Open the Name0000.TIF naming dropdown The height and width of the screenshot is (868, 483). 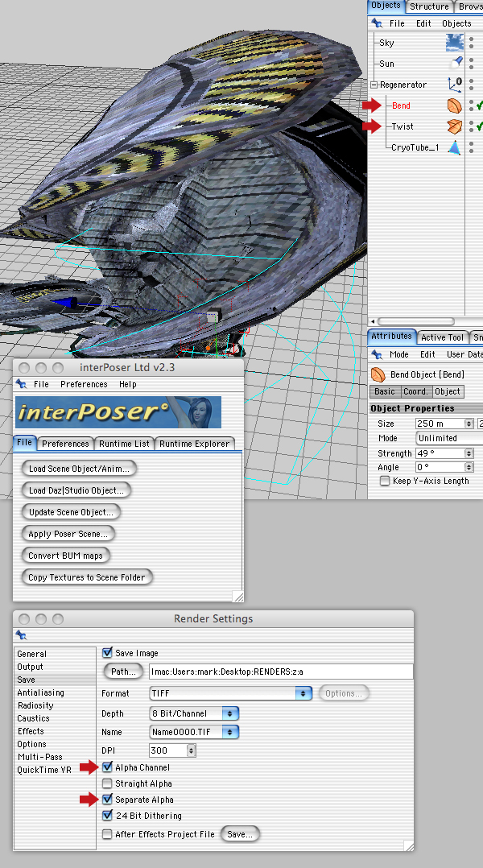(194, 732)
